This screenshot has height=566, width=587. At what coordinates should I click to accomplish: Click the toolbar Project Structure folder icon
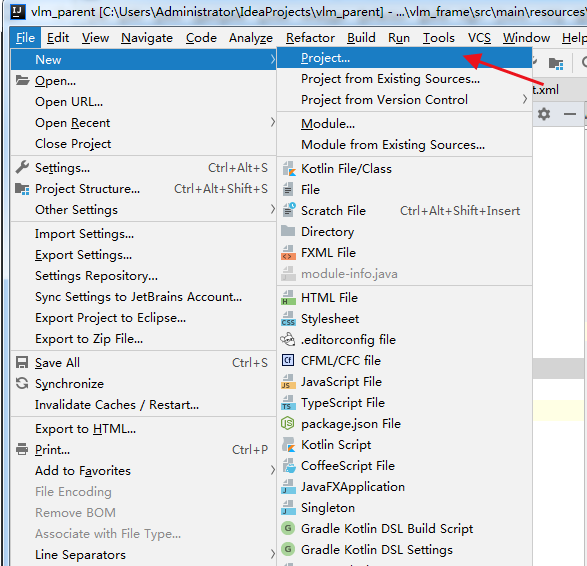[x=556, y=63]
